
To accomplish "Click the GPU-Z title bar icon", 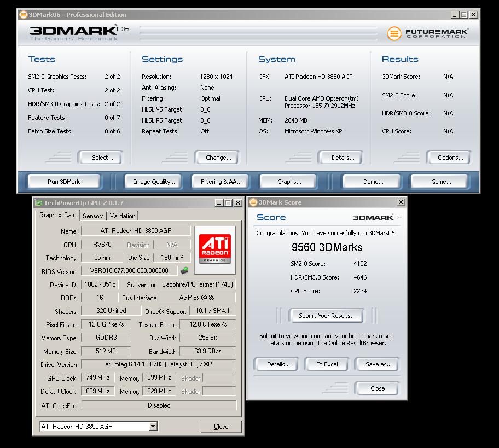I will point(38,203).
